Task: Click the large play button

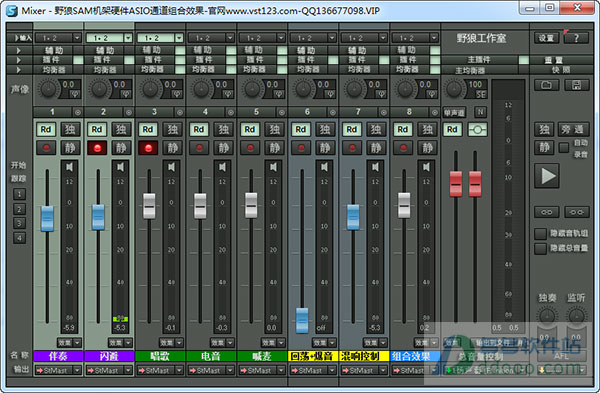Action: [547, 176]
